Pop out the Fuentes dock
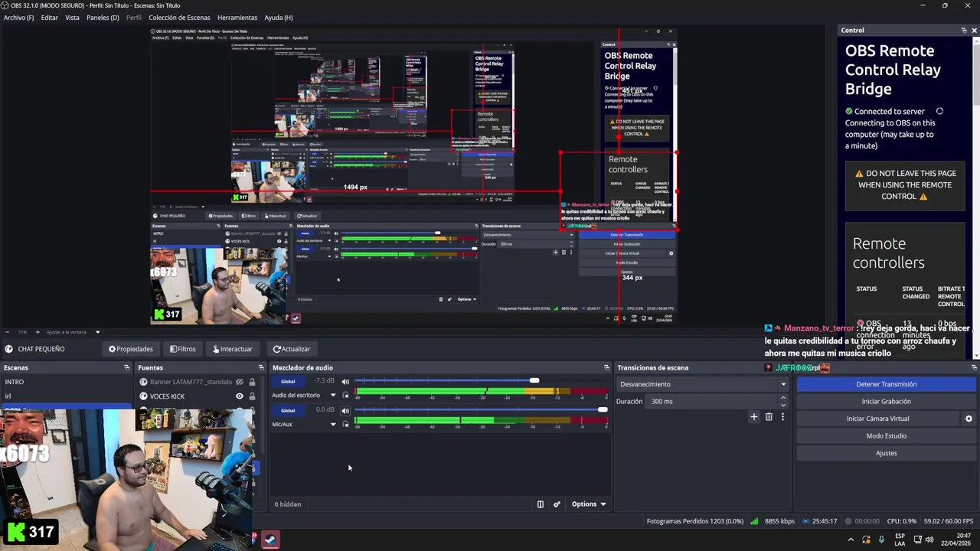Image resolution: width=980 pixels, height=551 pixels. click(261, 367)
